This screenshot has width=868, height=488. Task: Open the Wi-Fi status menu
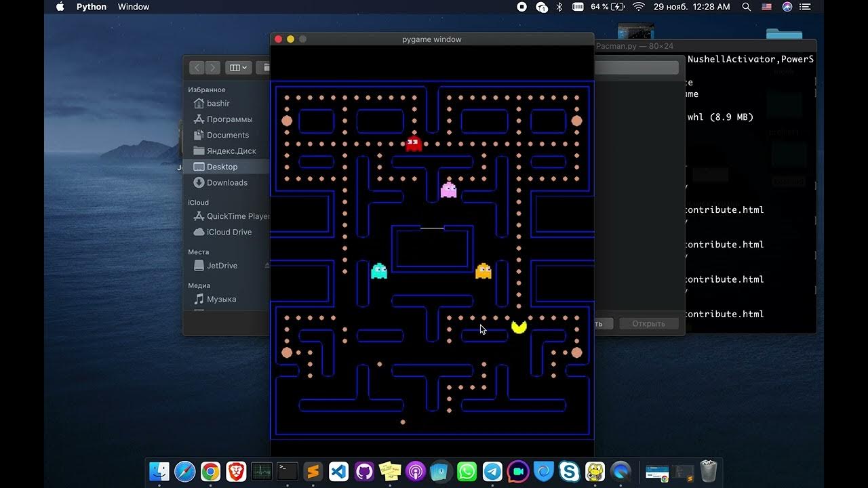tap(638, 7)
